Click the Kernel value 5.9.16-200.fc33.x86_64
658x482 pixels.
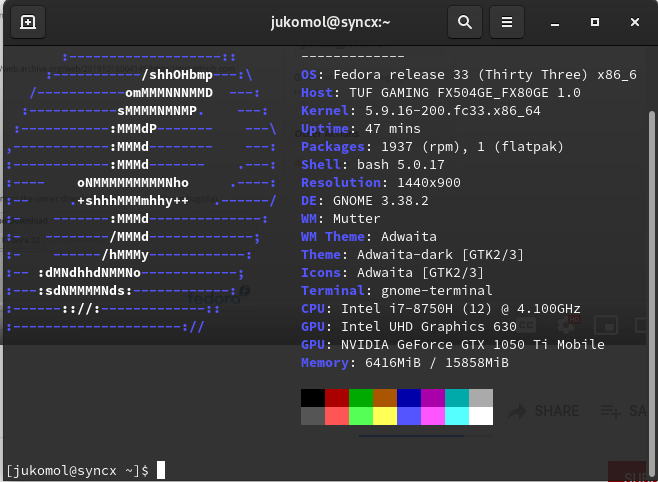tap(452, 111)
